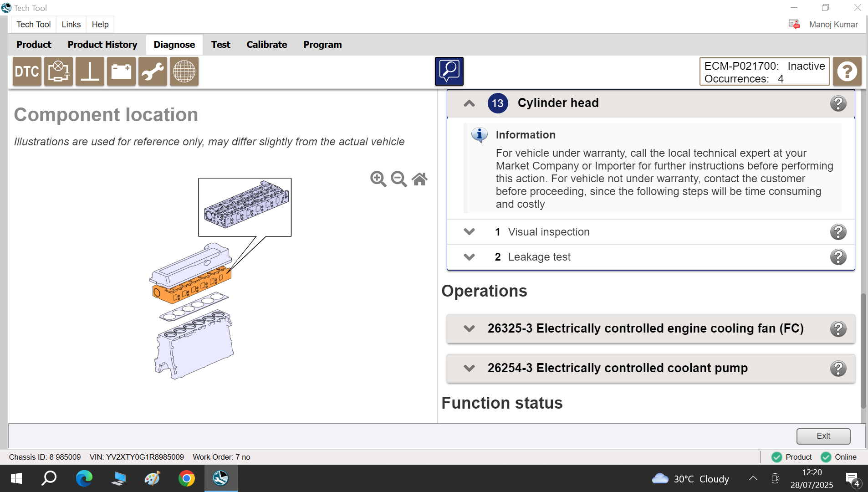Open the Links menu

coord(71,25)
